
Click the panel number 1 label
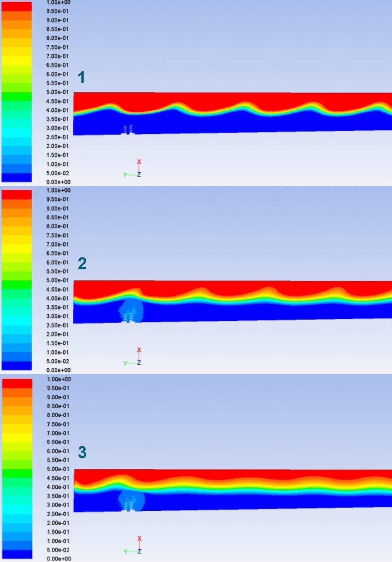[x=81, y=78]
